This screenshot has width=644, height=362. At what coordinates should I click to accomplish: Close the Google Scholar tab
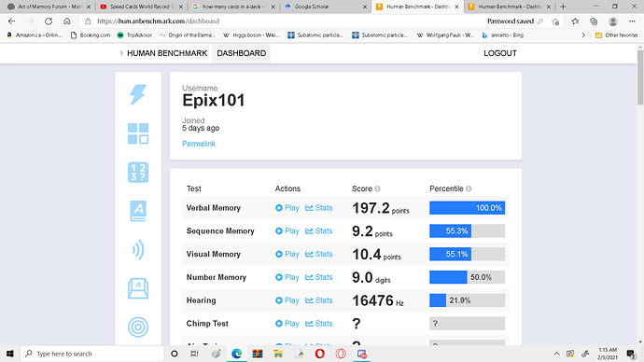(x=365, y=7)
